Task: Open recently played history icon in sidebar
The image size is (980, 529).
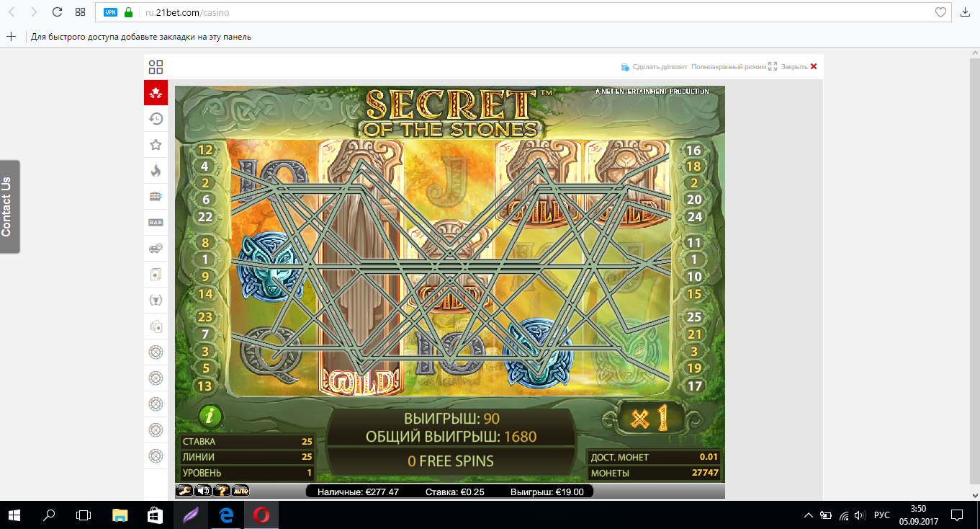Action: [156, 119]
